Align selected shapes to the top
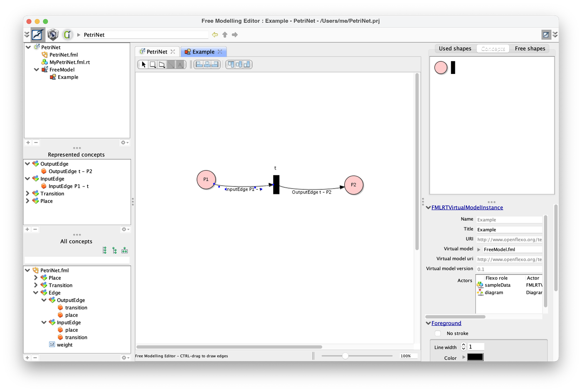The image size is (582, 392). (231, 64)
